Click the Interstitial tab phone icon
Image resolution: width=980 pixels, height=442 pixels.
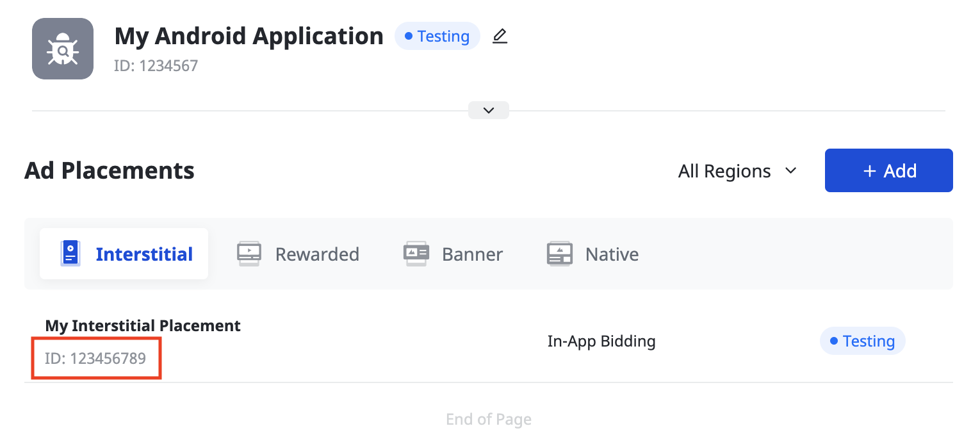70,254
